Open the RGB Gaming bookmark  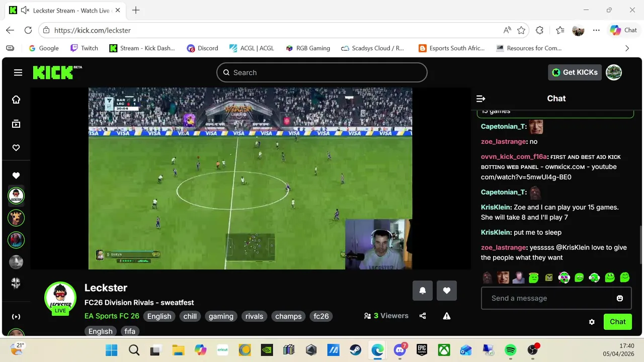pos(307,48)
